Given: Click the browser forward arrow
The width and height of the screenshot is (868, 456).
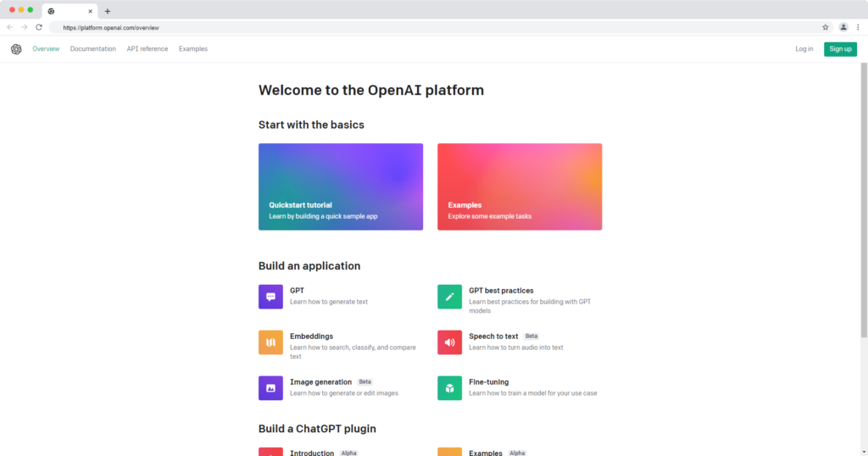Looking at the screenshot, I should (25, 27).
